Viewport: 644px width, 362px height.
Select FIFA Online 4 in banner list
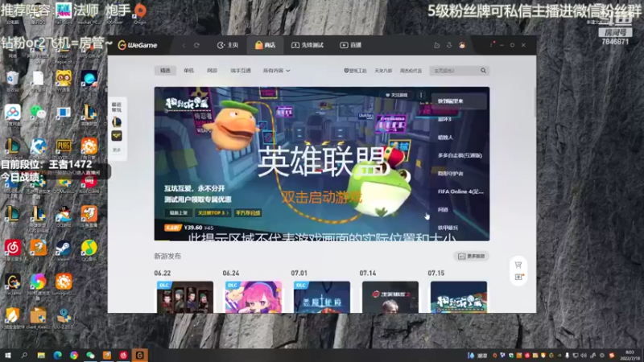[460, 191]
